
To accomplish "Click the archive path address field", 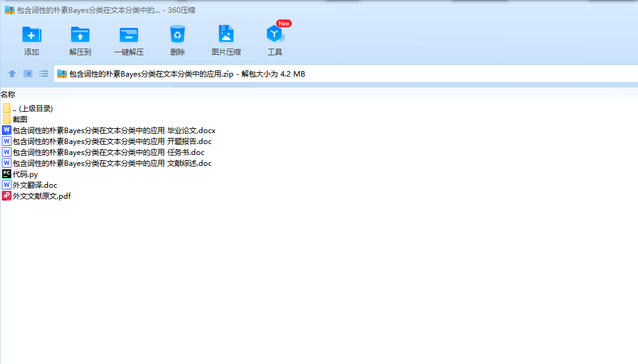I will coord(346,74).
